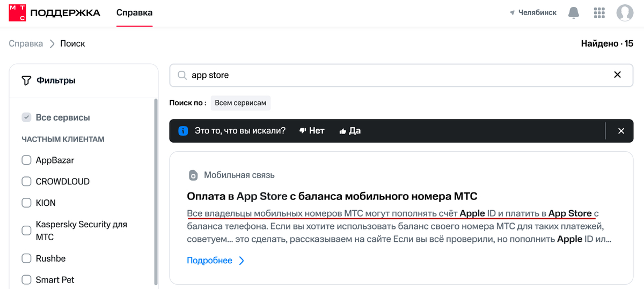Image resolution: width=644 pixels, height=289 pixels.
Task: Dismiss the feedback banner
Action: click(621, 131)
